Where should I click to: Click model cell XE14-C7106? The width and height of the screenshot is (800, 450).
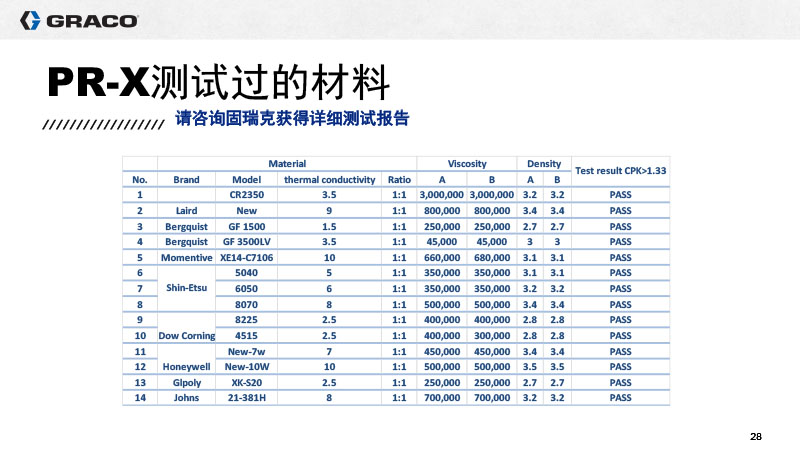[246, 258]
